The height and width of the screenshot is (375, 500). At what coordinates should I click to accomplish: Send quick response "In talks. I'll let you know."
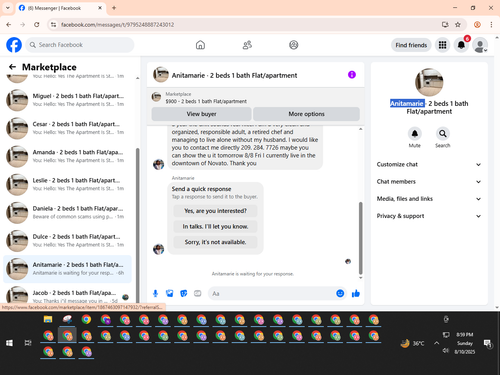tap(215, 227)
